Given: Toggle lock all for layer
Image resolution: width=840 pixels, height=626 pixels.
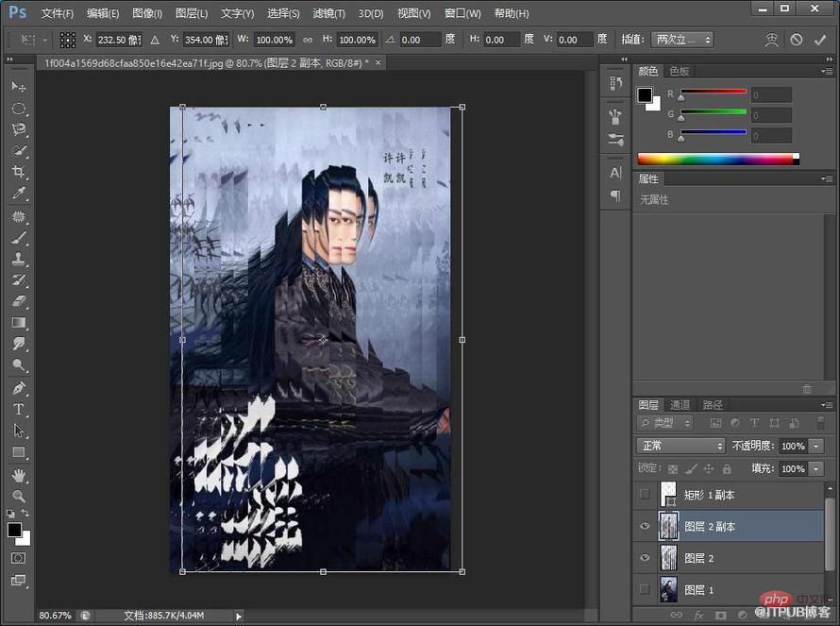Looking at the screenshot, I should click(x=727, y=469).
